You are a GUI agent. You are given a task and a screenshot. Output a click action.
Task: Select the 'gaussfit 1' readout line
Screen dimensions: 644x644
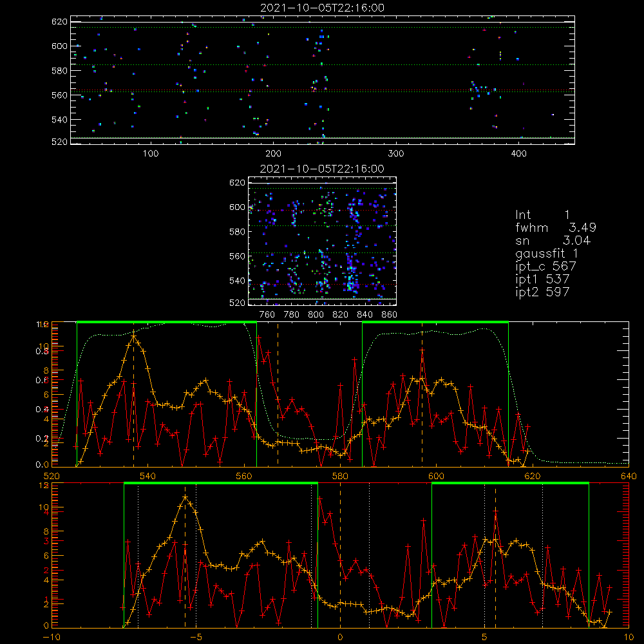(x=547, y=253)
